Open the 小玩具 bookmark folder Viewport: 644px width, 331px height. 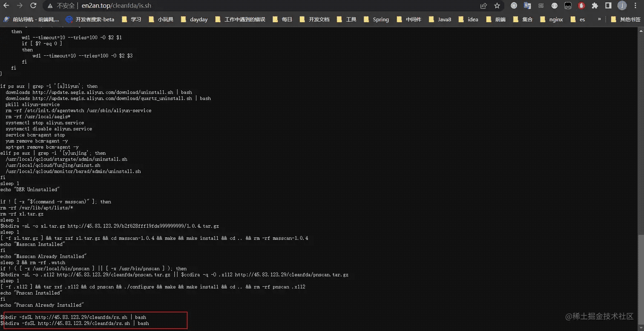(161, 19)
